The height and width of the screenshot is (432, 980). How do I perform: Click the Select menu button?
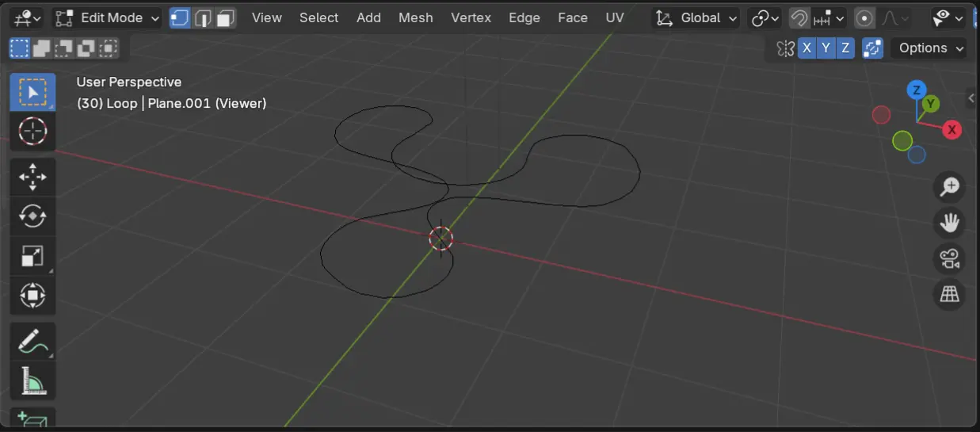point(318,18)
